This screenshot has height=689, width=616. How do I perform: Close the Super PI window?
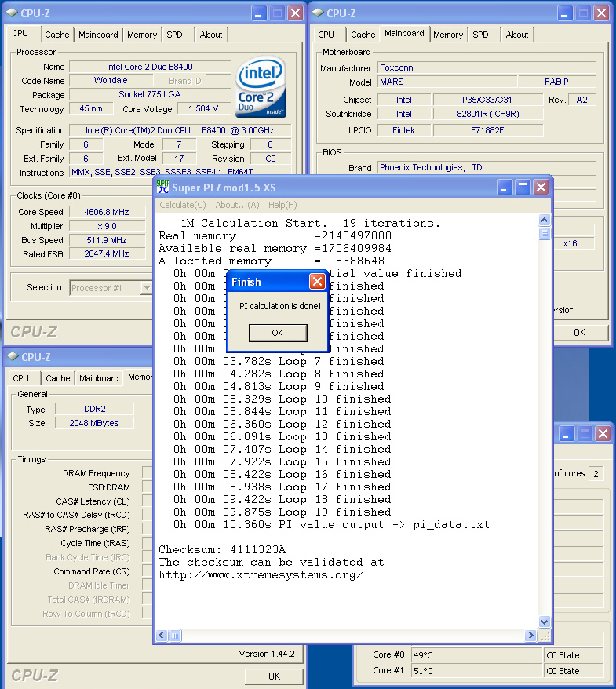point(541,188)
